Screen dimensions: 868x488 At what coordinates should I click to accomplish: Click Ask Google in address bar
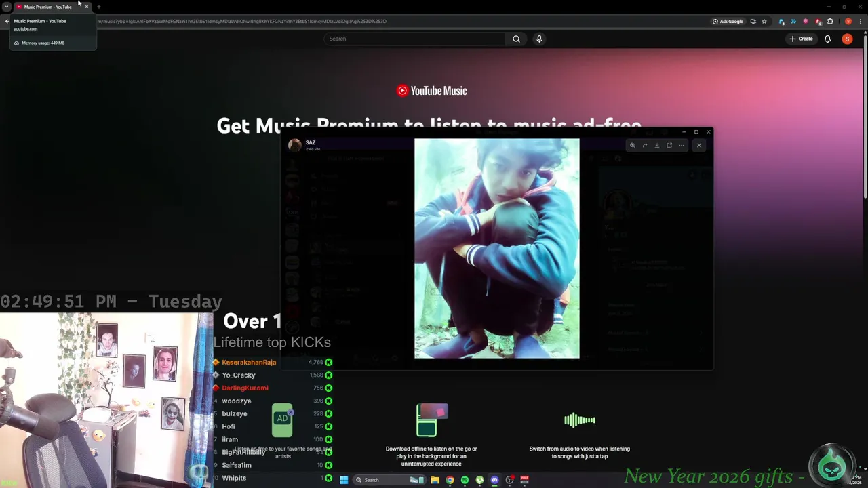click(728, 21)
